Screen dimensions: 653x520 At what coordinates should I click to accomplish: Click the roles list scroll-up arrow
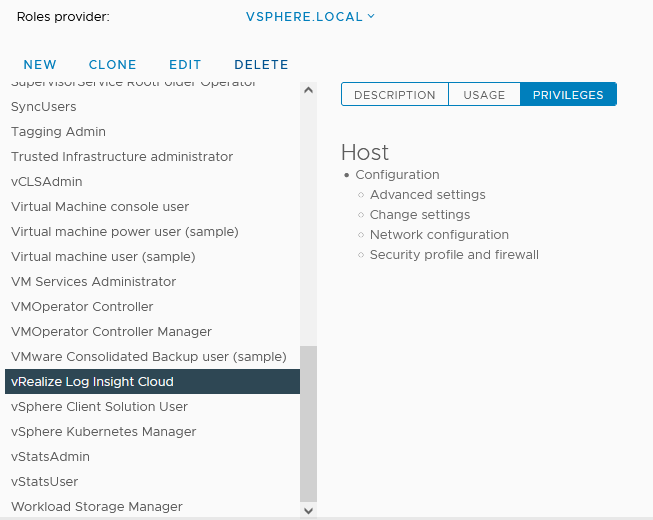click(x=308, y=90)
